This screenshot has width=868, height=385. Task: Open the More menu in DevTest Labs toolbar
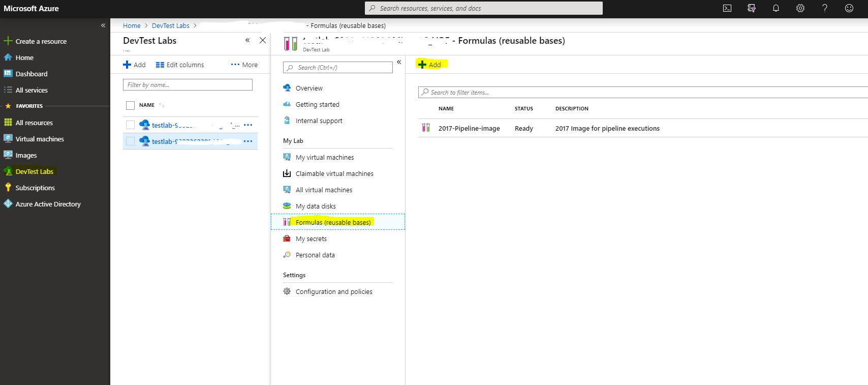tap(244, 65)
